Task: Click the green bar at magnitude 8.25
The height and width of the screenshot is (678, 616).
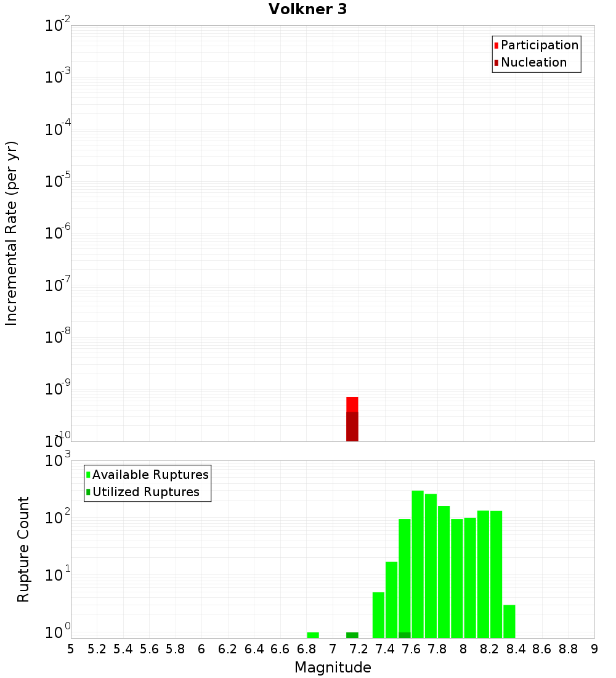Action: point(496,574)
